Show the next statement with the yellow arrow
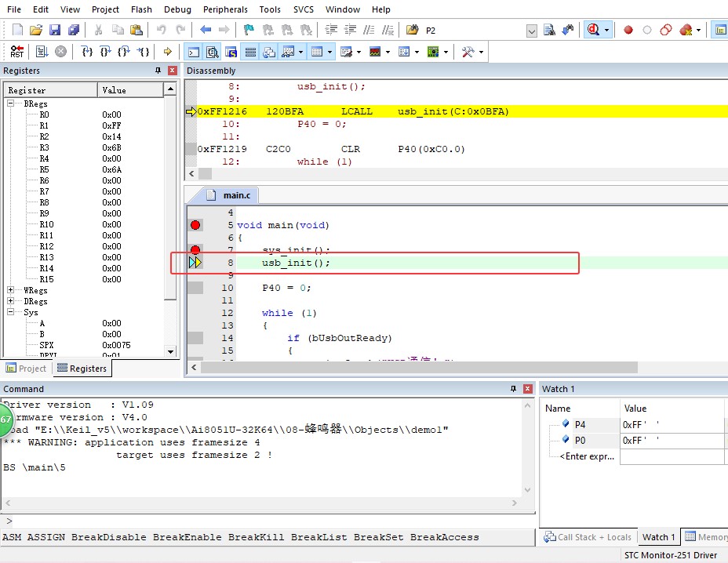The height and width of the screenshot is (563, 728). 168,52
